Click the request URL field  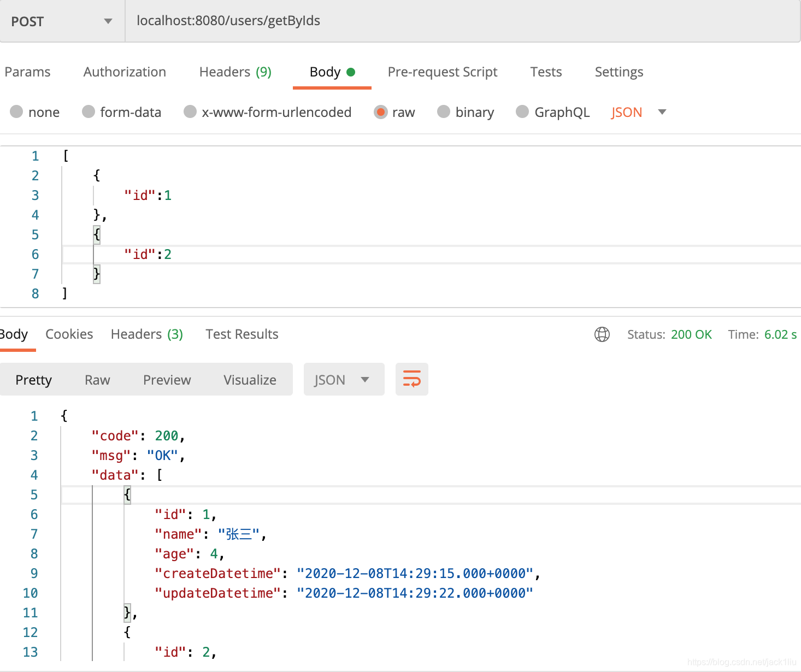tap(463, 21)
